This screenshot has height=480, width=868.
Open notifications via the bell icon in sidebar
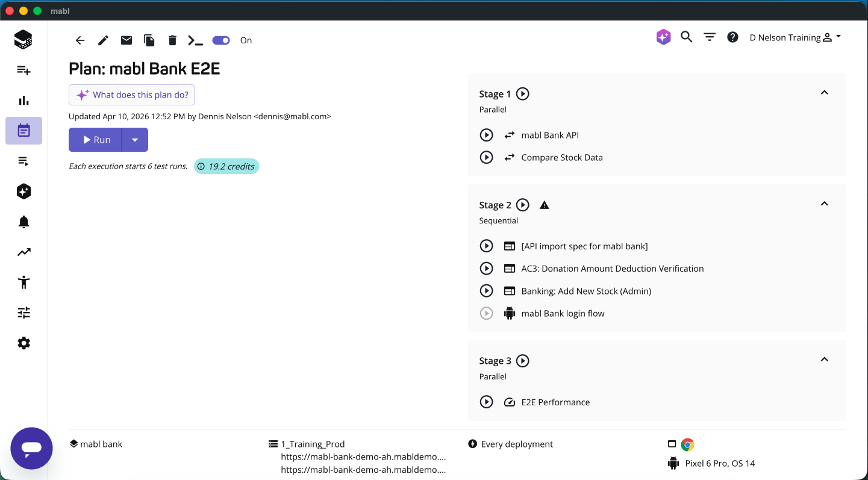click(x=23, y=222)
